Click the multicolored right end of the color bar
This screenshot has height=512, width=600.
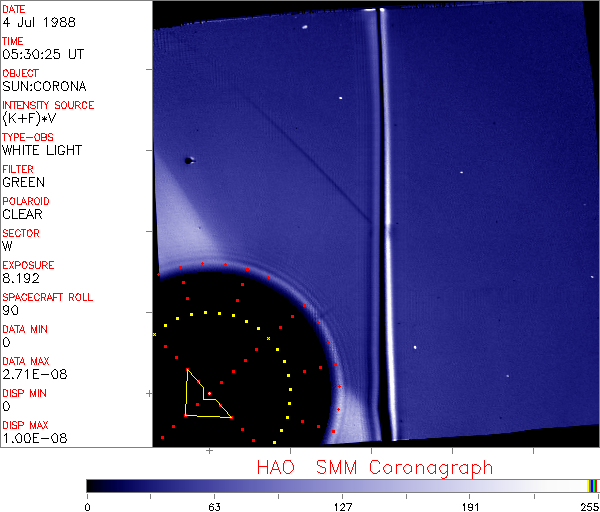click(x=593, y=485)
